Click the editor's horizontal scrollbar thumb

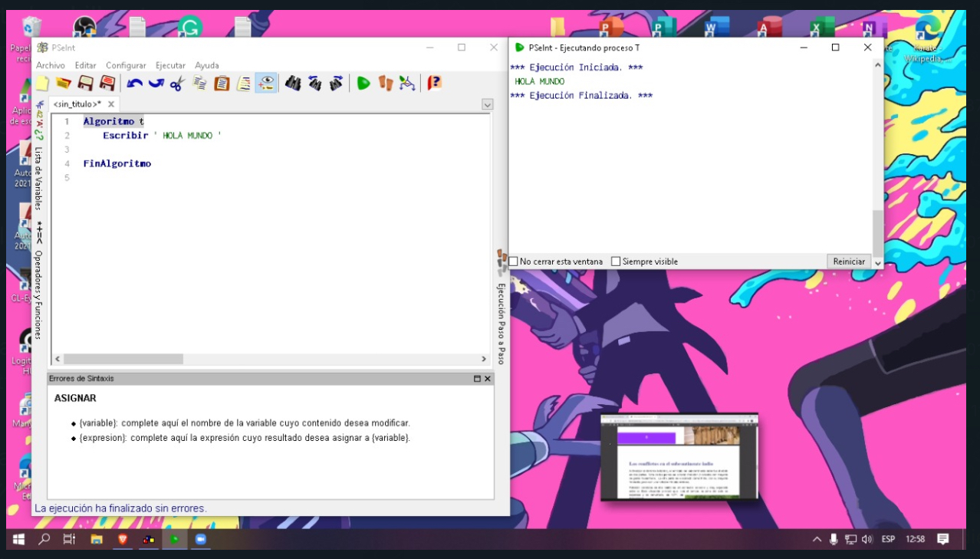point(123,359)
